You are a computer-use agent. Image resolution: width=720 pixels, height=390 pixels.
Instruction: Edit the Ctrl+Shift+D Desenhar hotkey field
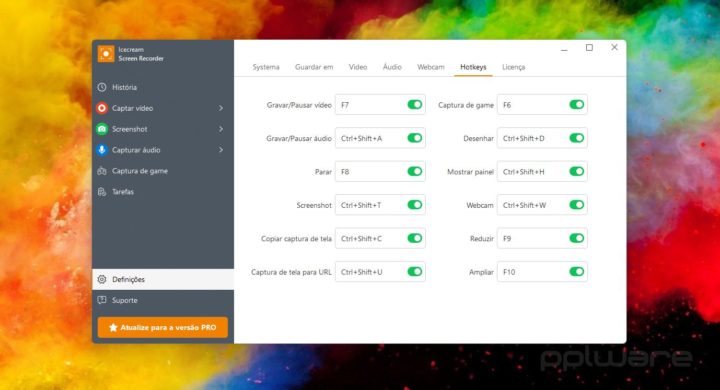point(542,138)
